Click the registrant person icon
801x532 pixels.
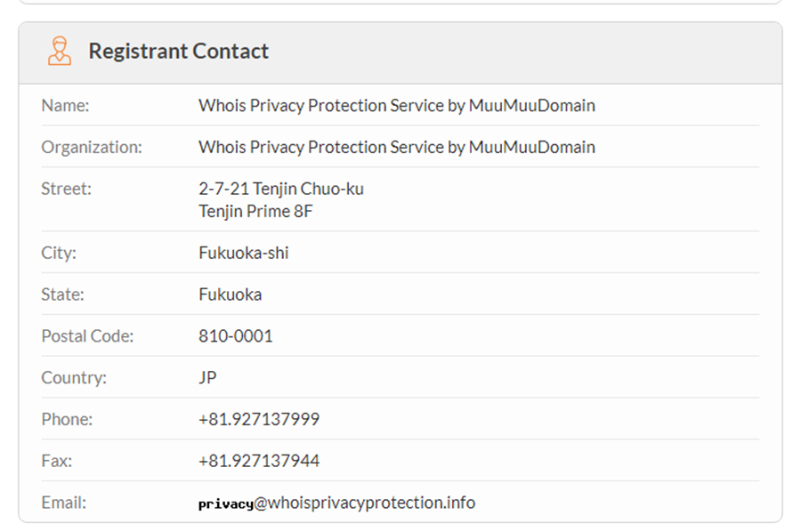point(60,51)
